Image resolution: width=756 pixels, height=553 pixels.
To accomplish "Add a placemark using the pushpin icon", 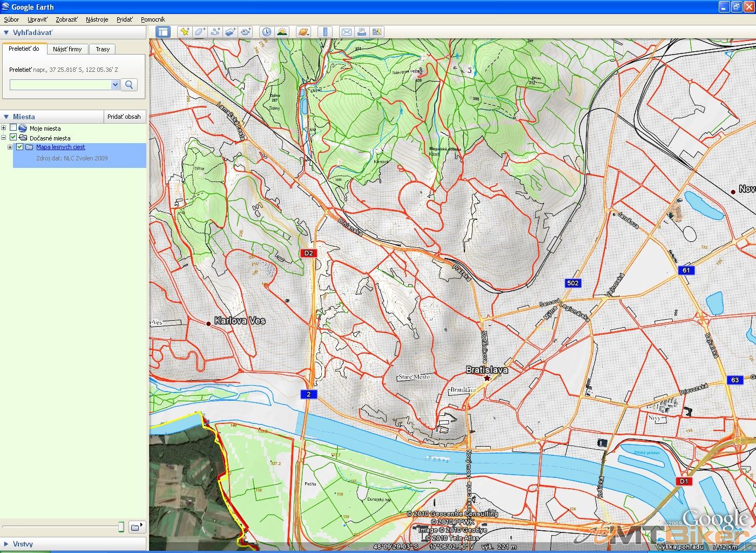I will coord(185,32).
